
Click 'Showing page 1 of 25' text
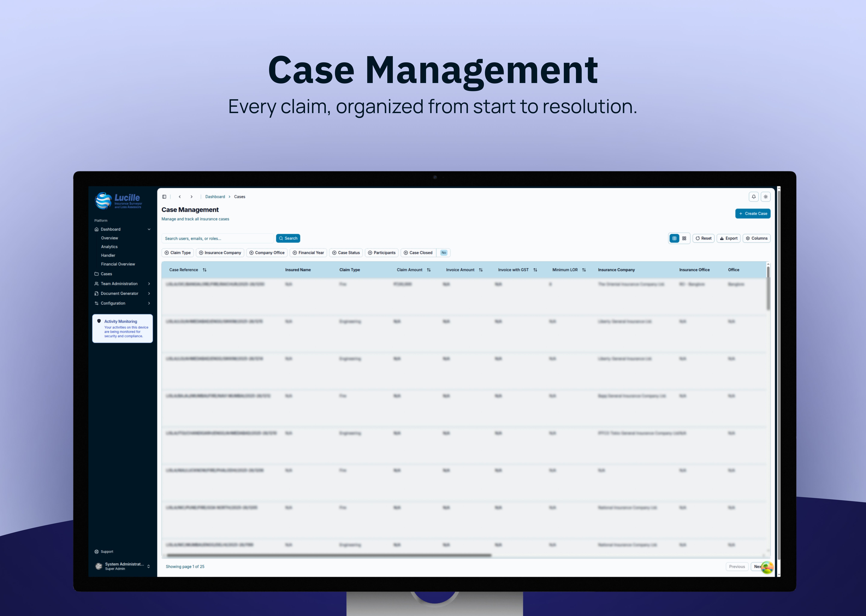pos(185,567)
